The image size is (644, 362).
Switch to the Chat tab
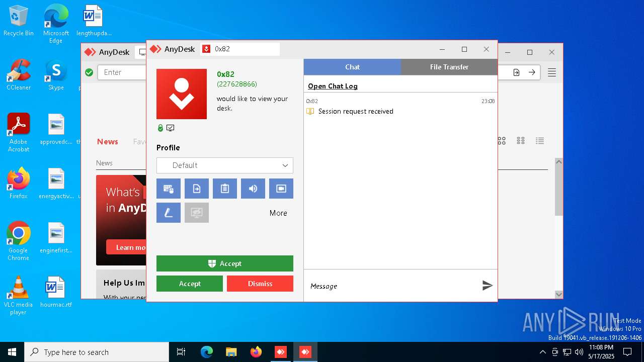tap(352, 67)
